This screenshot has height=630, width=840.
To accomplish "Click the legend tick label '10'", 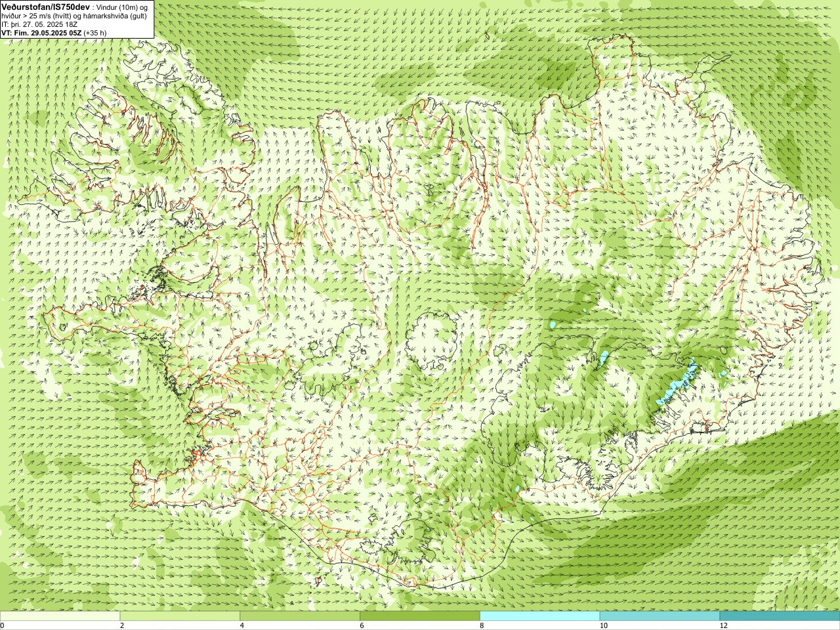I will tap(603, 626).
